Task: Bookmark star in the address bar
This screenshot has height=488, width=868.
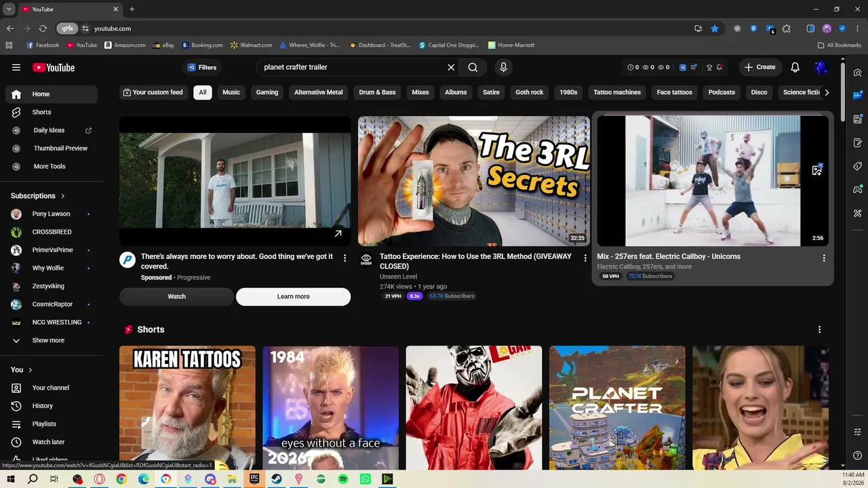Action: [715, 28]
